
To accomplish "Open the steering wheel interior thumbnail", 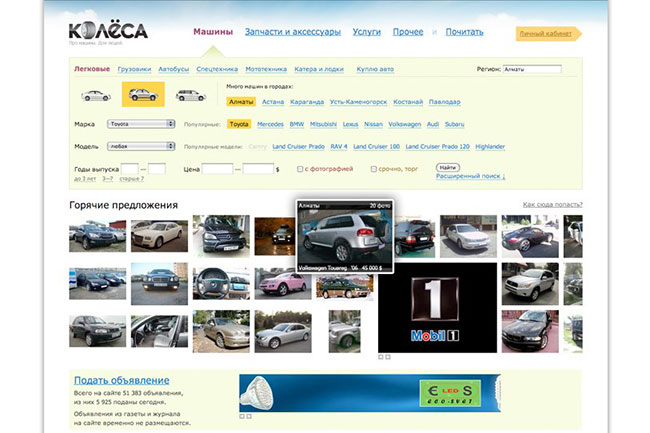I will point(221,283).
